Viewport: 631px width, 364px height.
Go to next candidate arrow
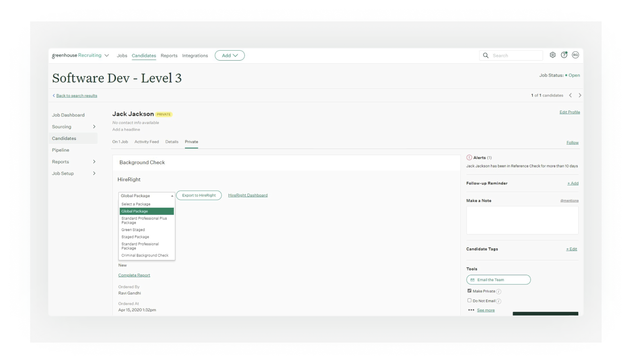pyautogui.click(x=580, y=95)
